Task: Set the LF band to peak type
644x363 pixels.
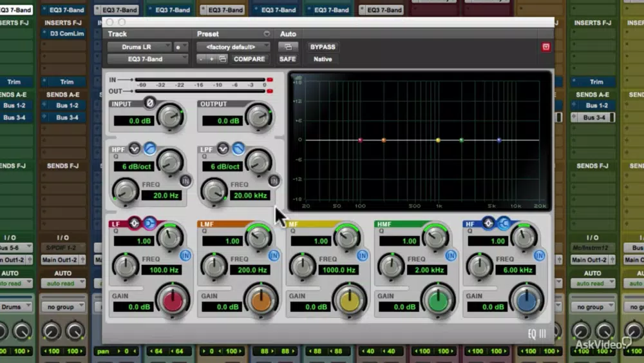Action: tap(135, 223)
